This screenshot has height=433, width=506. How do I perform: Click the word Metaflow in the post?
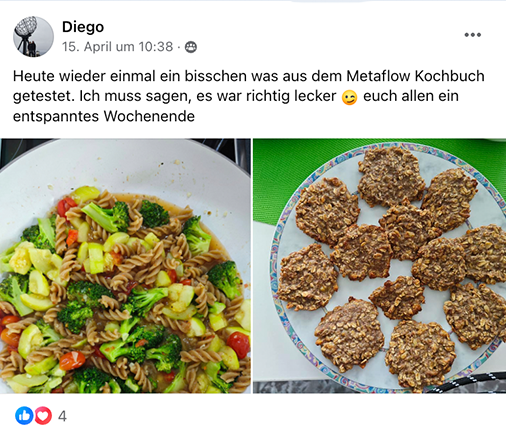point(378,76)
